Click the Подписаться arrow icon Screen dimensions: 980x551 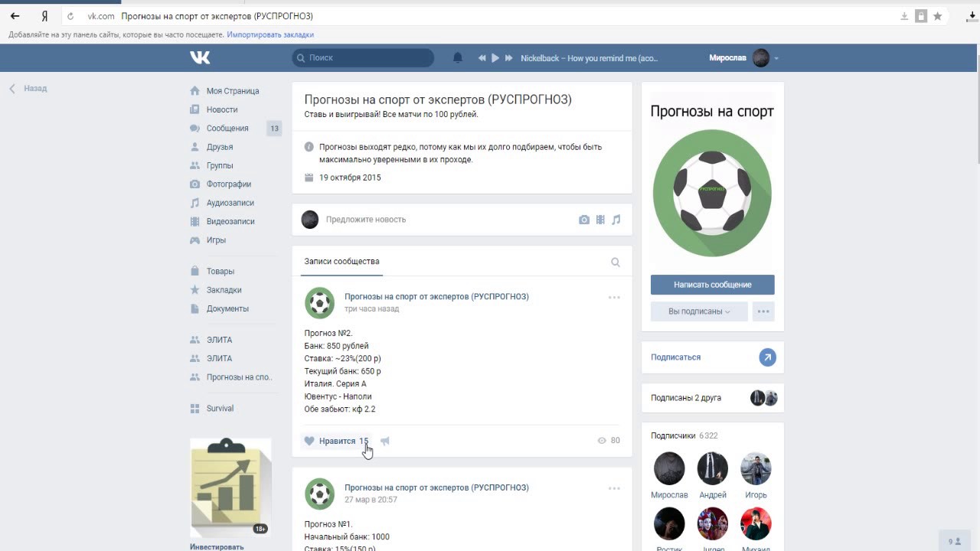[x=767, y=357]
